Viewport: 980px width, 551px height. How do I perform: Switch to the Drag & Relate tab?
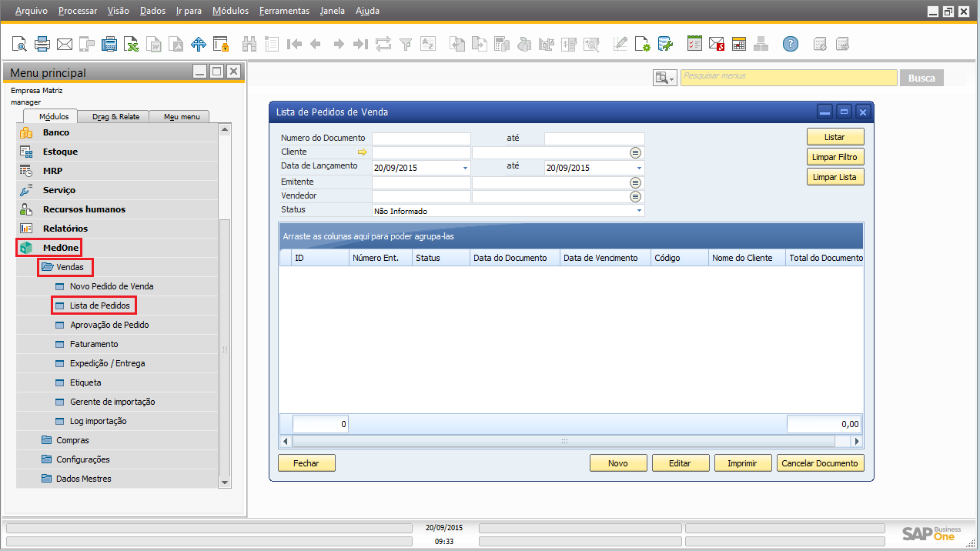[115, 117]
